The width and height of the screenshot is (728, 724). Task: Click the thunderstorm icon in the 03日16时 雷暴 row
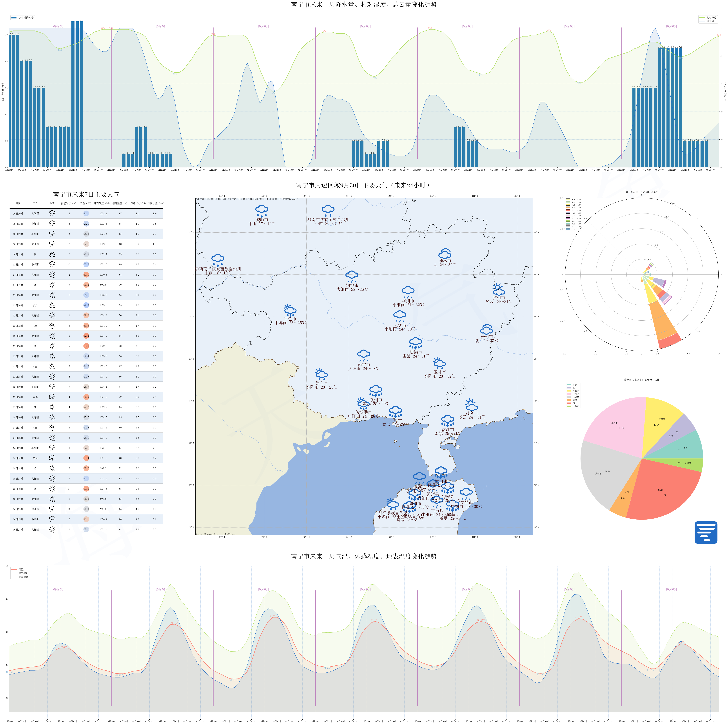pos(52,397)
